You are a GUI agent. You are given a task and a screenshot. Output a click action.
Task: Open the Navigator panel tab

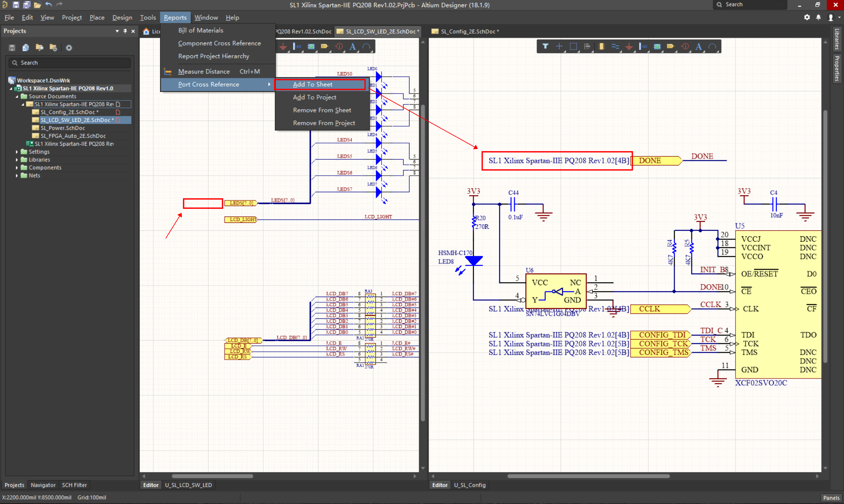[43, 485]
